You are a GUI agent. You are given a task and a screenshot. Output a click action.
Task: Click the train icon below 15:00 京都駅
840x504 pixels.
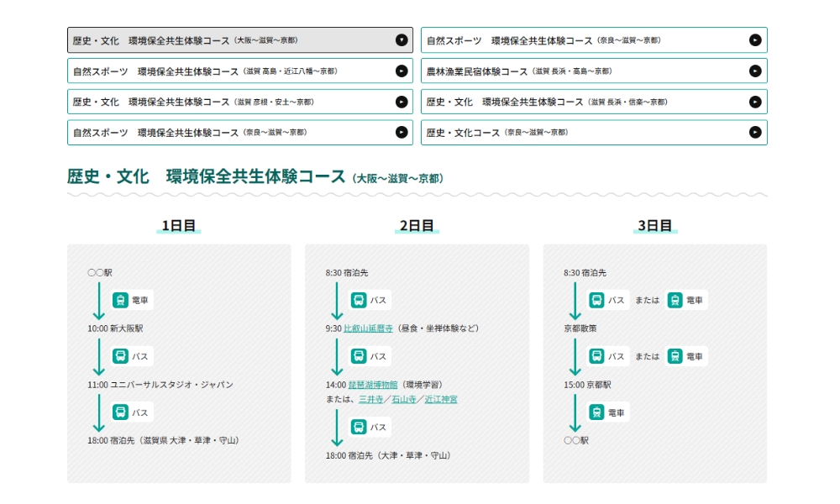pyautogui.click(x=597, y=412)
